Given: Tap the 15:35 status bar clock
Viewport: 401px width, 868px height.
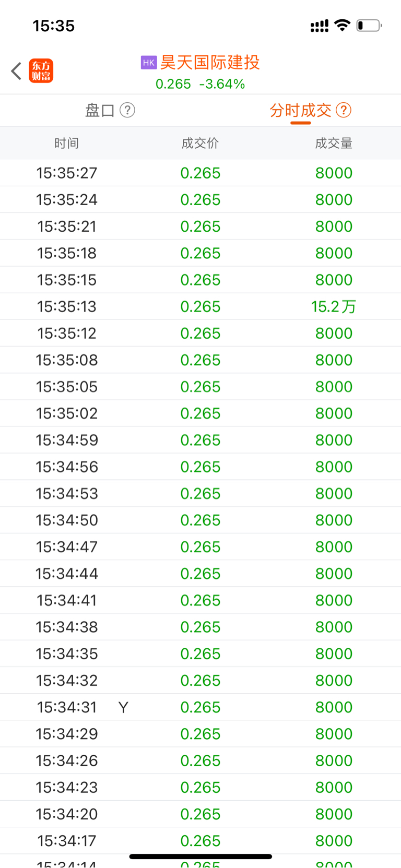Looking at the screenshot, I should coord(54,26).
